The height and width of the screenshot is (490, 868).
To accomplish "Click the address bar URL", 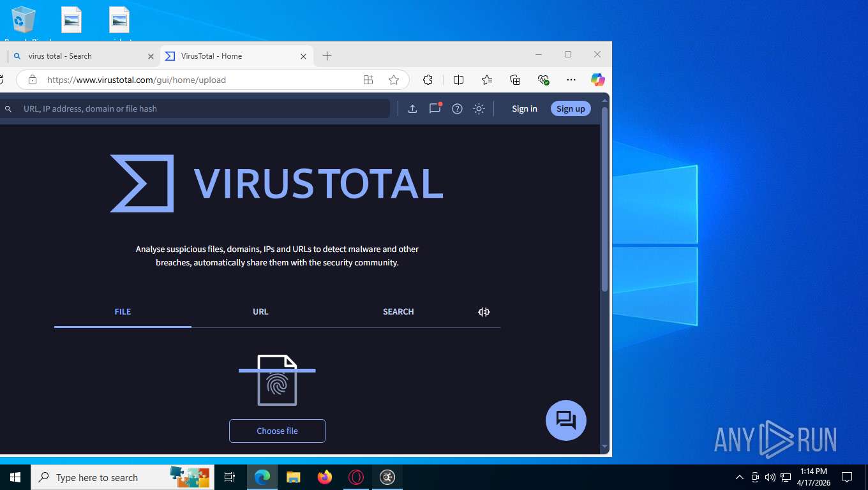I will 137,80.
